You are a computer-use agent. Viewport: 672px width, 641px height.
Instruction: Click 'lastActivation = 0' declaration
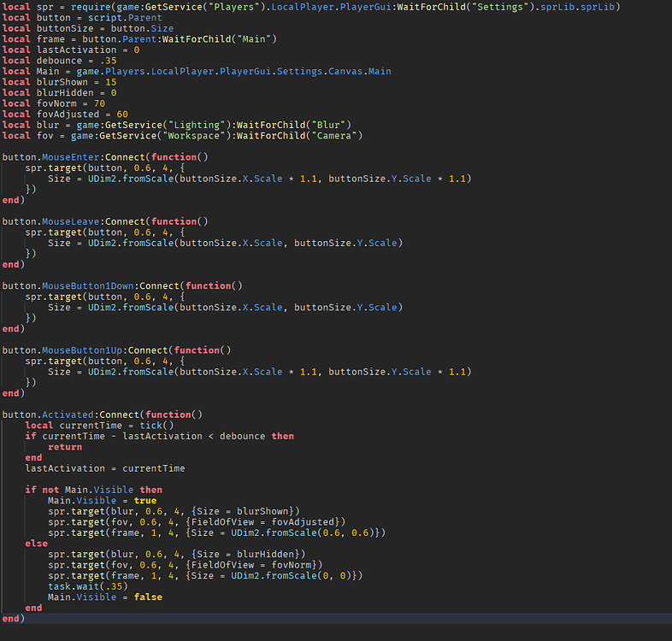click(x=88, y=50)
